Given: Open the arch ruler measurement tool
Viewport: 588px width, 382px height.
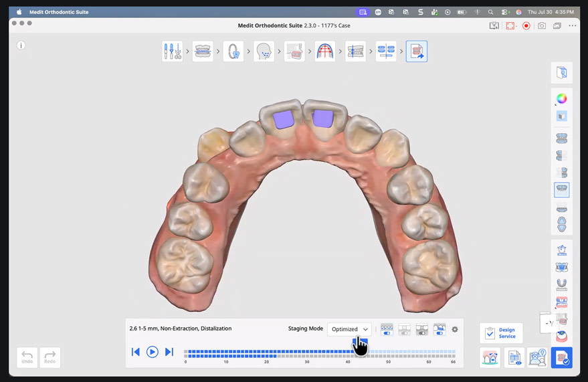Looking at the screenshot, I should pyautogui.click(x=561, y=284).
